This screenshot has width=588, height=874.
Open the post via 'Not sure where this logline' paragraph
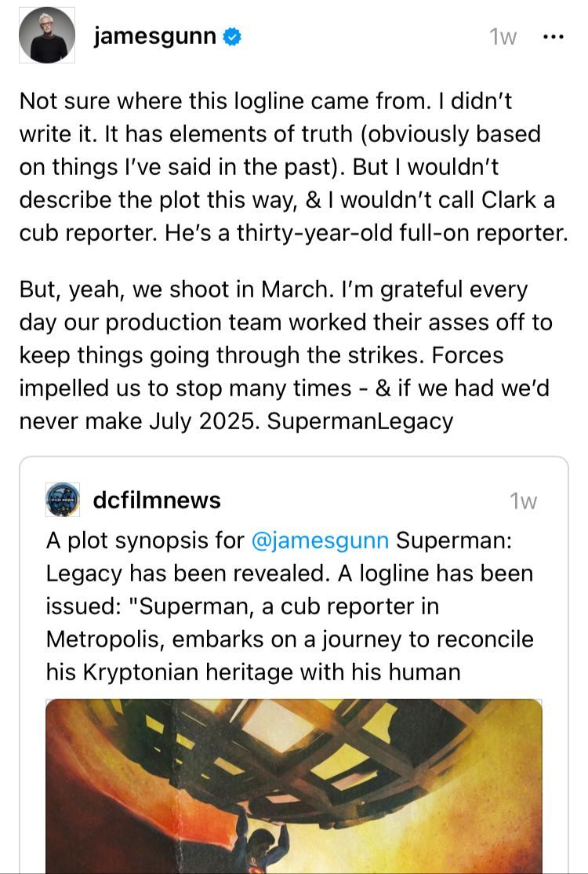tap(294, 167)
